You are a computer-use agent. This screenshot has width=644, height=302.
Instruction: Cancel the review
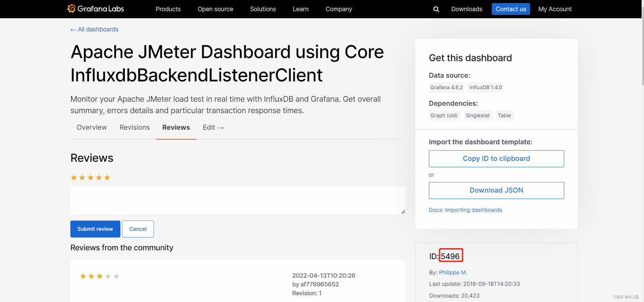(138, 229)
